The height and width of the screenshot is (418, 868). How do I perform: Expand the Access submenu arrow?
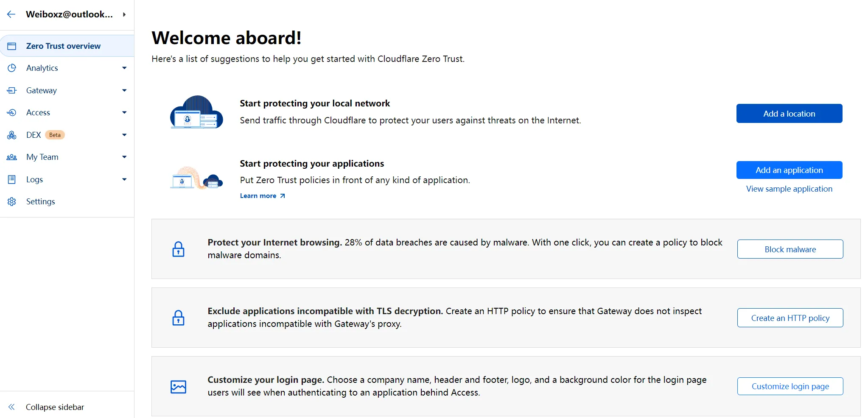click(x=124, y=112)
